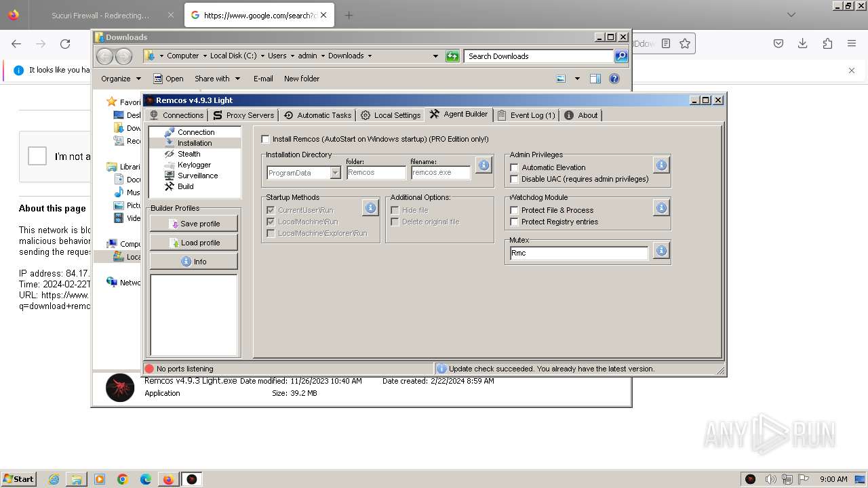868x488 pixels.
Task: Toggle Hide file option checkbox
Action: click(x=395, y=210)
